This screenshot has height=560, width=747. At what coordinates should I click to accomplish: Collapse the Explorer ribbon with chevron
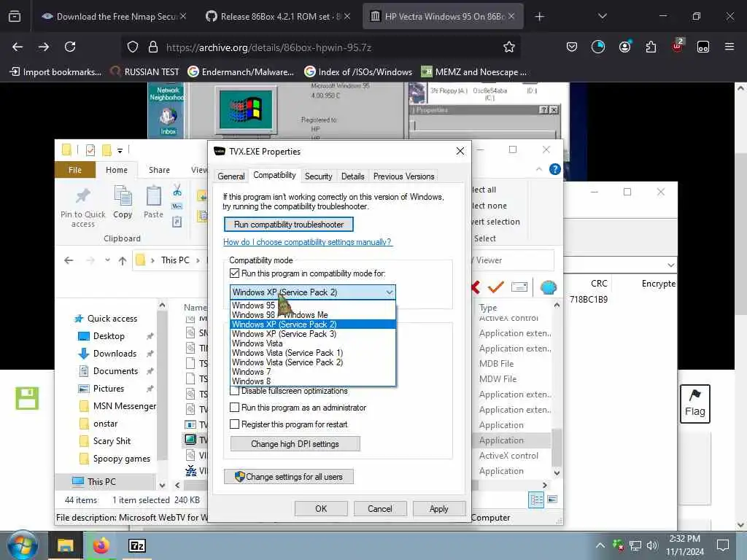[x=539, y=169]
